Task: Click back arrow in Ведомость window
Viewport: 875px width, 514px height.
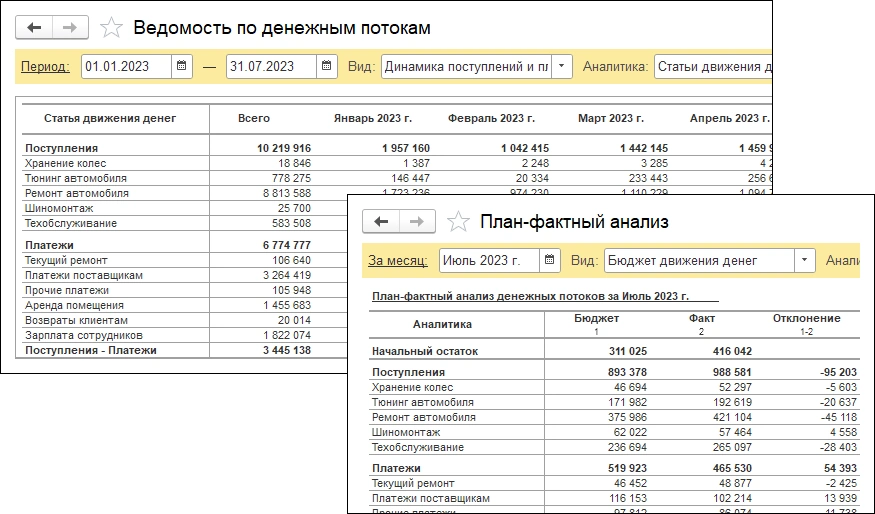Action: pos(35,27)
